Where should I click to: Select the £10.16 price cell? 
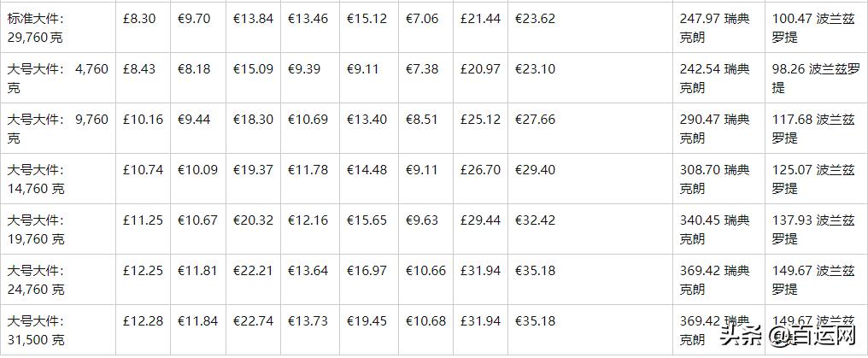pos(143,120)
